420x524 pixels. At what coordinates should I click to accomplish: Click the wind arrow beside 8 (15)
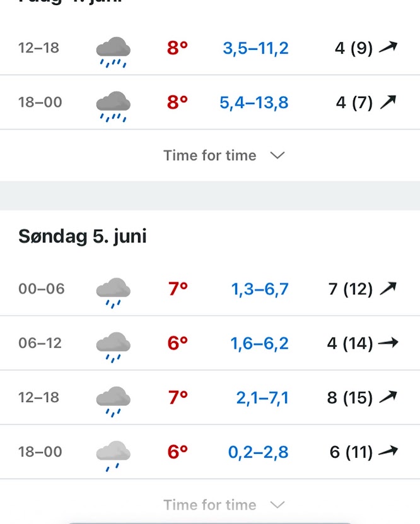click(388, 397)
